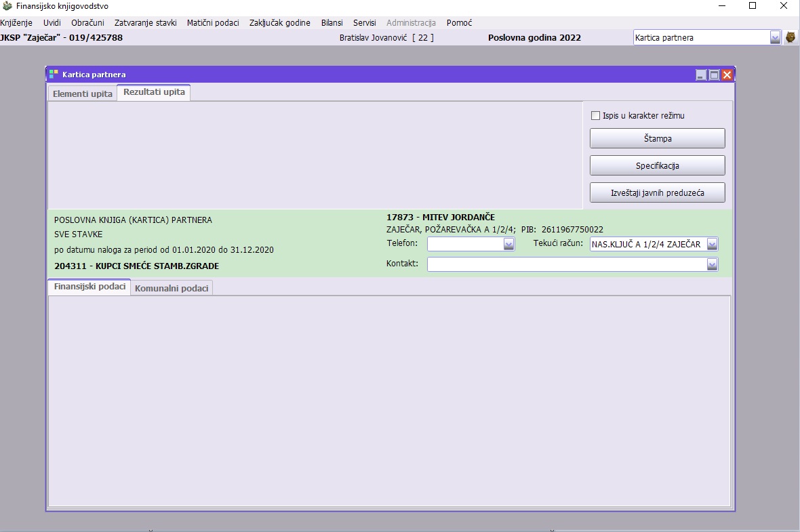Open the Kartica partnera module selector dropdown
Viewport: 800px width, 532px height.
(775, 38)
